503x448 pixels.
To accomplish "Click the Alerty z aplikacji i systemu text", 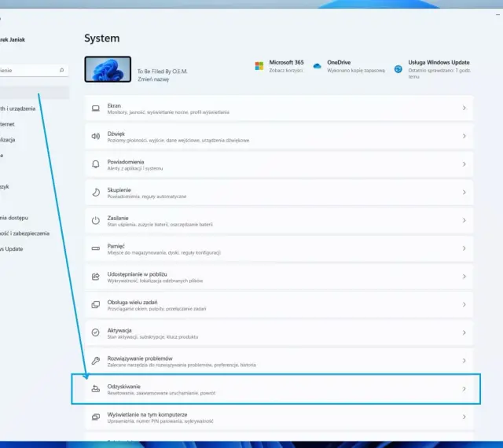I will 135,168.
